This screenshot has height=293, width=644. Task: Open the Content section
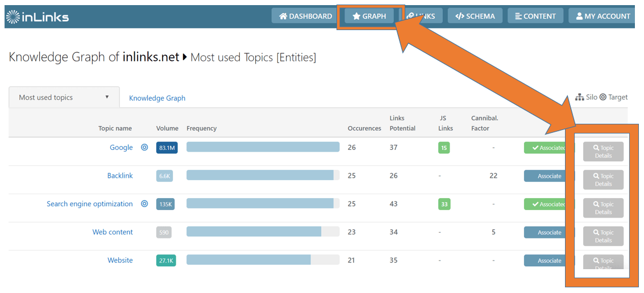coord(535,16)
